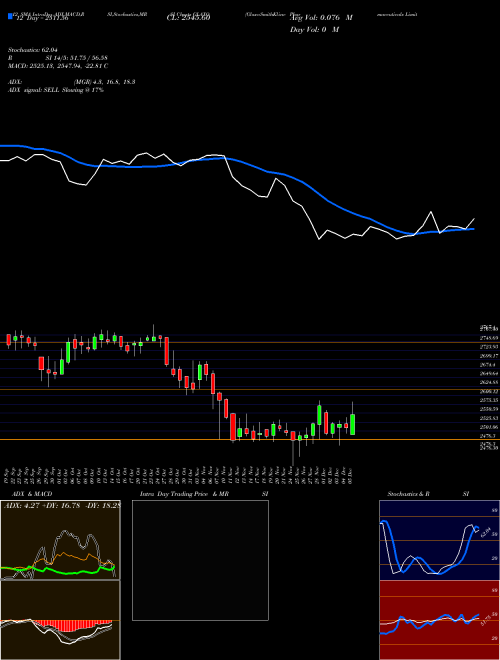
Task: Open the MACD histogram chart panel
Action: (x=60, y=620)
